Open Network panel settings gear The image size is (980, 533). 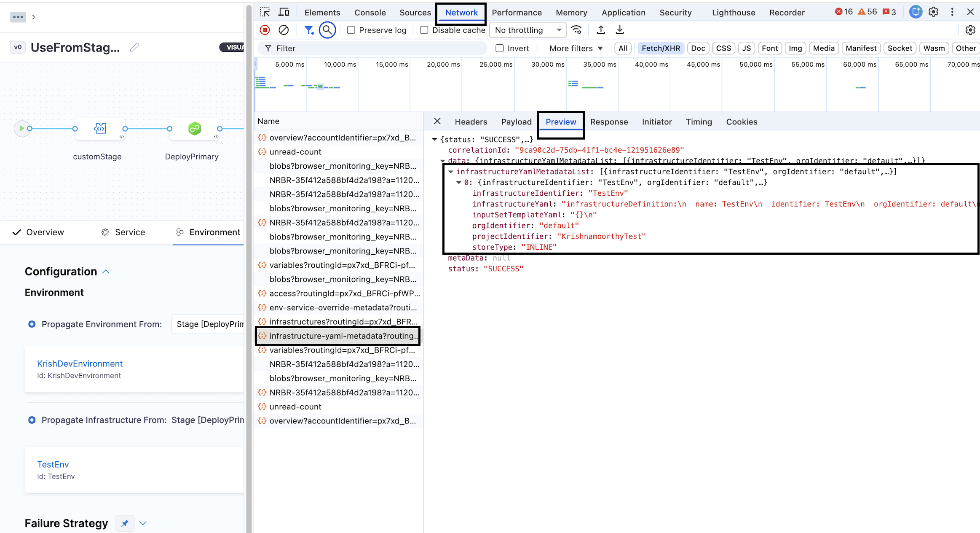(x=970, y=30)
